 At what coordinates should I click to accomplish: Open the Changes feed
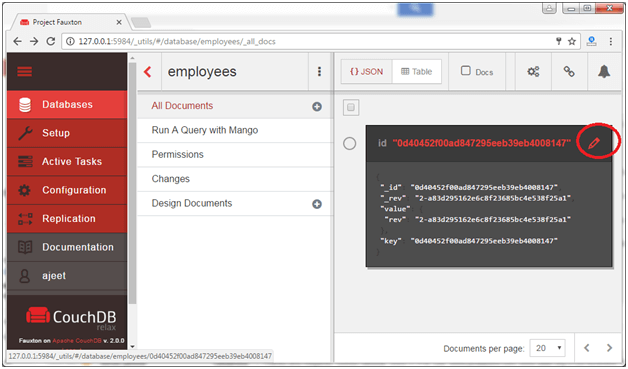point(171,179)
